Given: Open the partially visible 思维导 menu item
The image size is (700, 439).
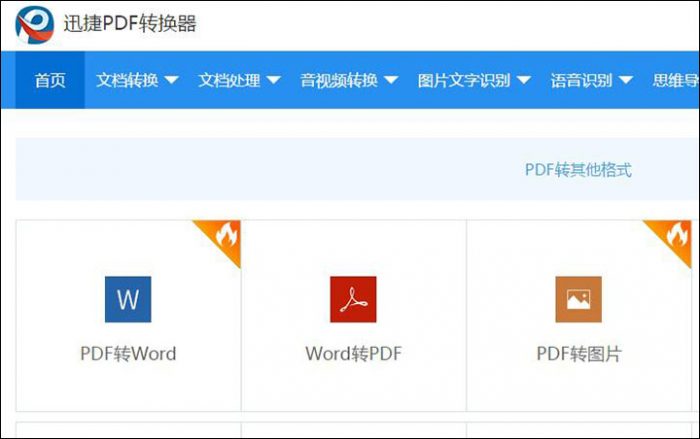Looking at the screenshot, I should click(675, 80).
